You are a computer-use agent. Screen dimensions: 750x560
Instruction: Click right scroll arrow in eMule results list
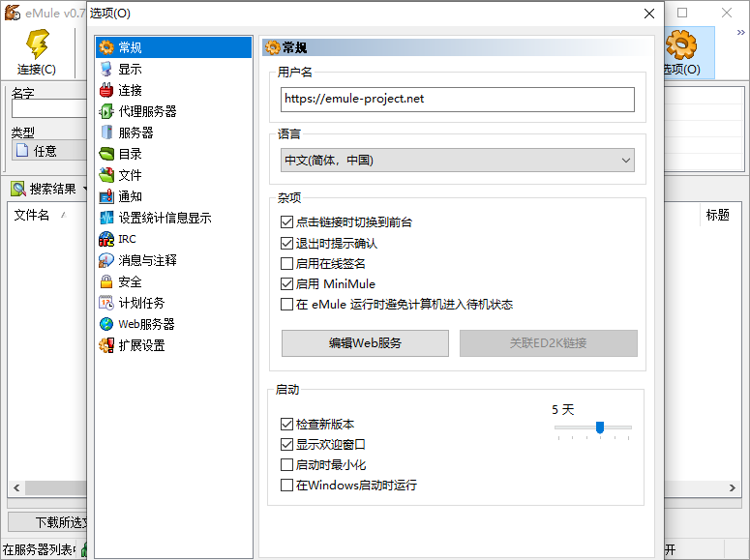(733, 487)
